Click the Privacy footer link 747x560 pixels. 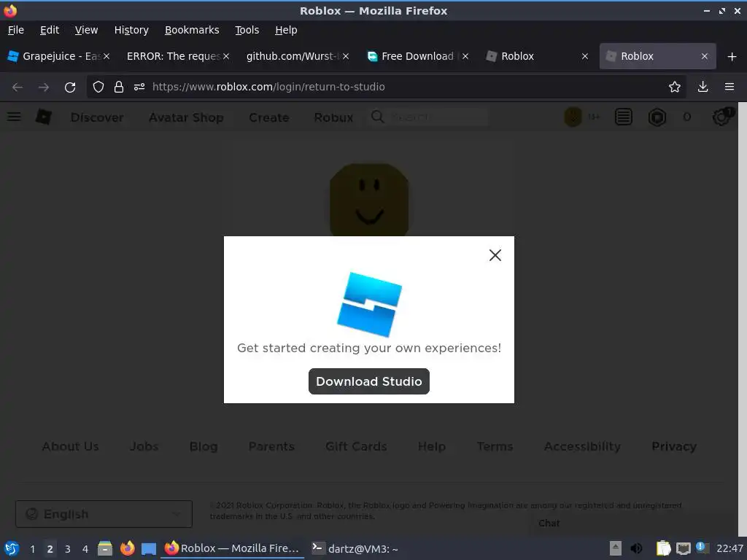click(x=673, y=447)
